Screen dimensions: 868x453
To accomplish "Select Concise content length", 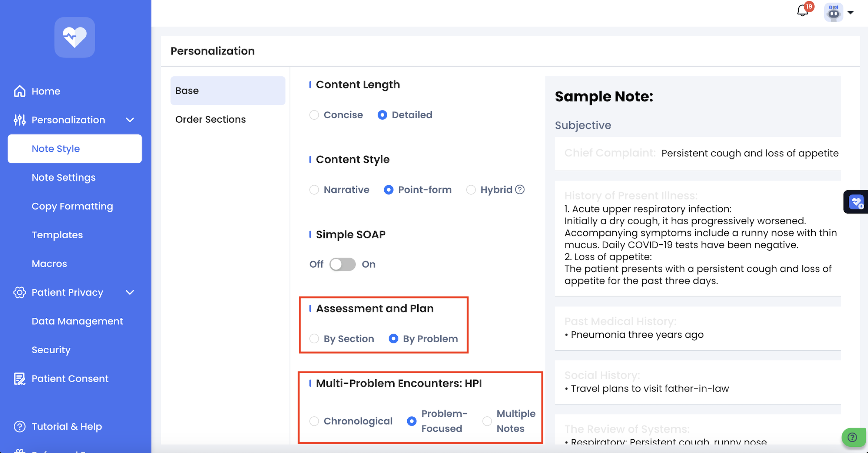I will coord(314,115).
